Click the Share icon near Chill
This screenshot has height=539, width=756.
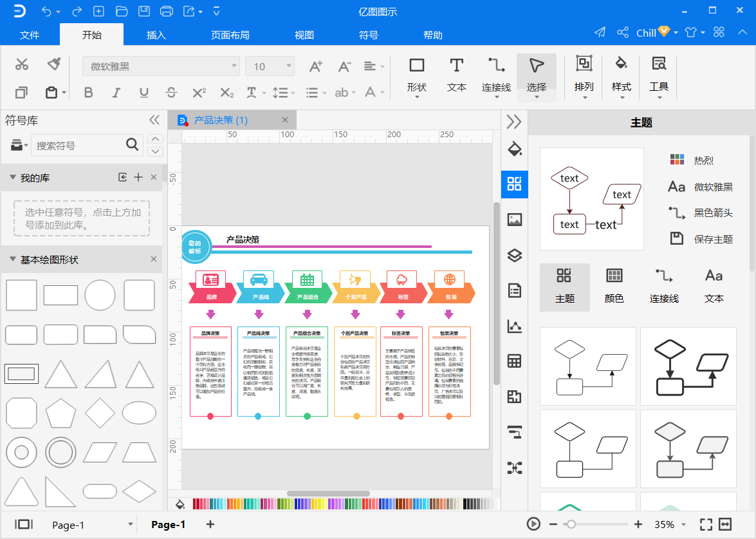click(x=623, y=32)
